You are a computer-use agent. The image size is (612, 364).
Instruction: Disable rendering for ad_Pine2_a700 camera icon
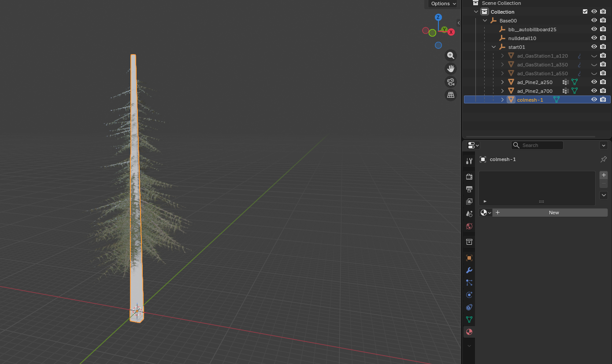coord(603,91)
